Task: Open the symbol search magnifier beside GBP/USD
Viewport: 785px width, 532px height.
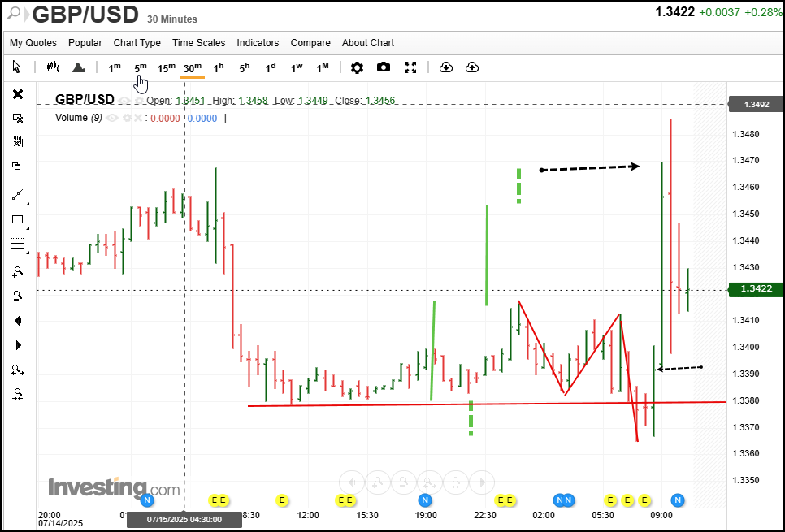Action: click(15, 14)
